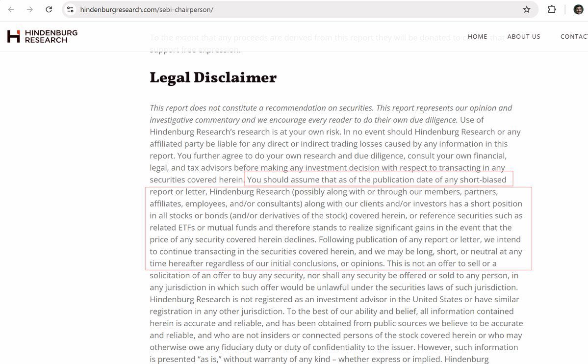Click the line starting 'solicitation of an offer to buy'
588x364 pixels.
pyautogui.click(x=334, y=275)
